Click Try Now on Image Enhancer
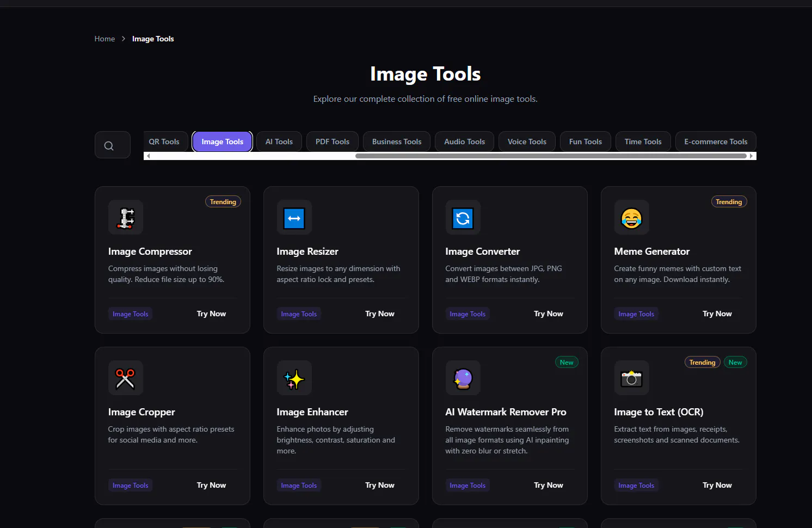Screen dimensions: 812x528 click(380, 485)
